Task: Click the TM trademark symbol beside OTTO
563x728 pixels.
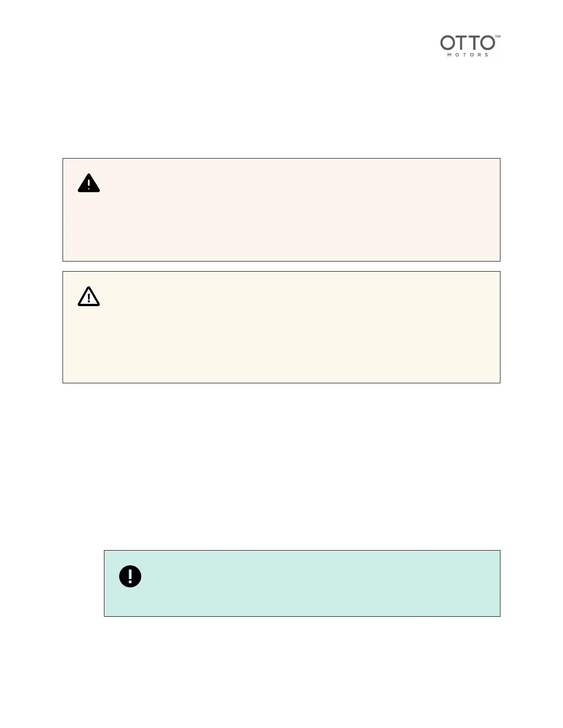Action: coord(497,37)
